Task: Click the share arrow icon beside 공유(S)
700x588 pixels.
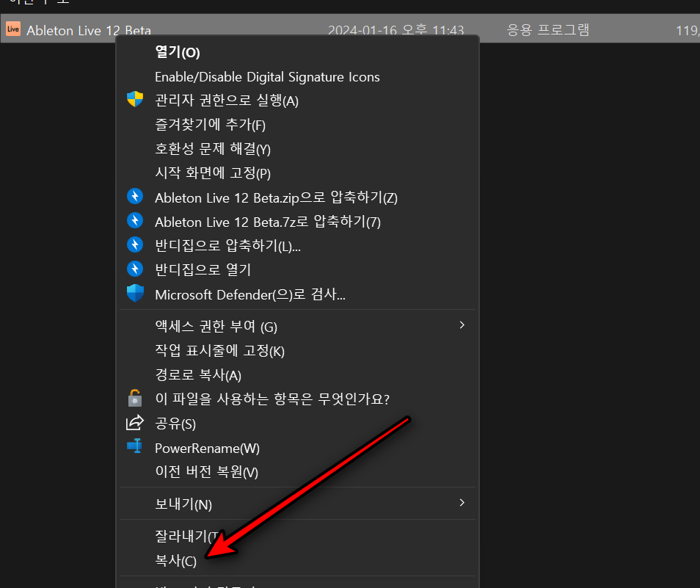Action: point(135,422)
